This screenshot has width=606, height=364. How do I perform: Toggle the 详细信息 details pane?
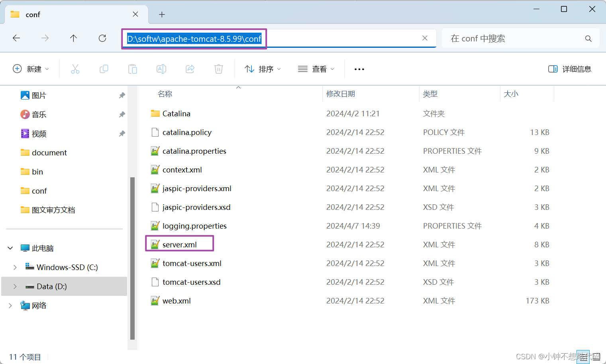click(570, 69)
